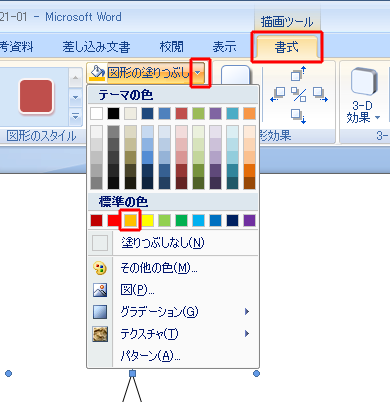
Task: Click the send to back arrange icon
Action: [298, 116]
